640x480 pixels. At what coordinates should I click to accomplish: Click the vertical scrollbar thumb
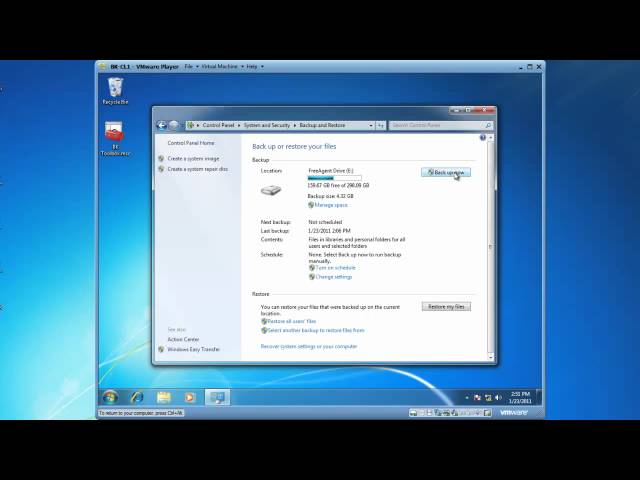pyautogui.click(x=491, y=247)
